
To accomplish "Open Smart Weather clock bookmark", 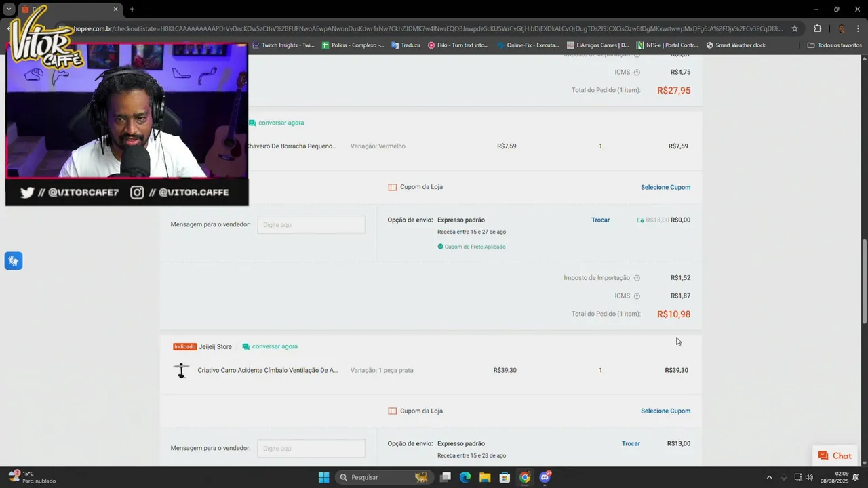I will pos(736,45).
